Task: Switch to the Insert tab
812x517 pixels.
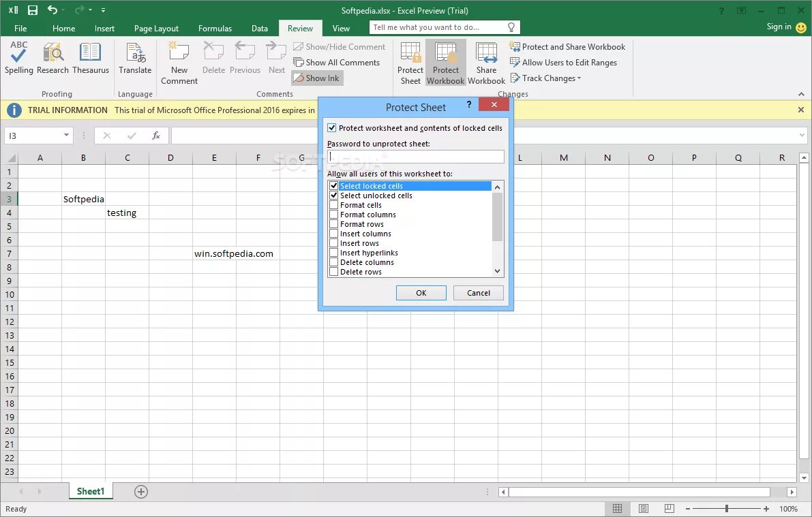Action: click(x=104, y=29)
